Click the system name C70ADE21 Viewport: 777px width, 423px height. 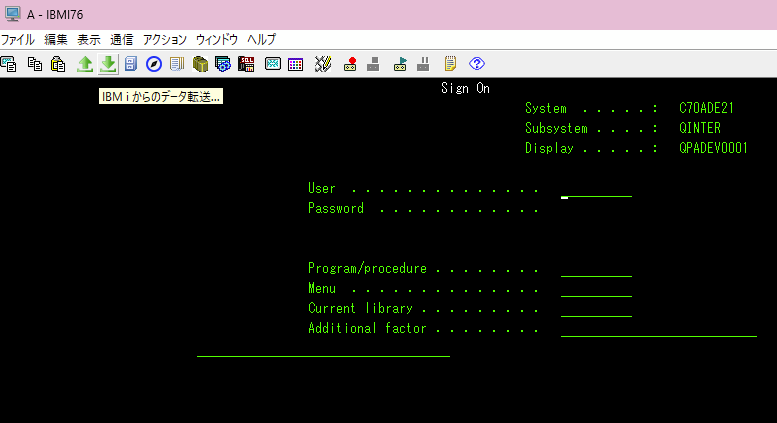(706, 108)
